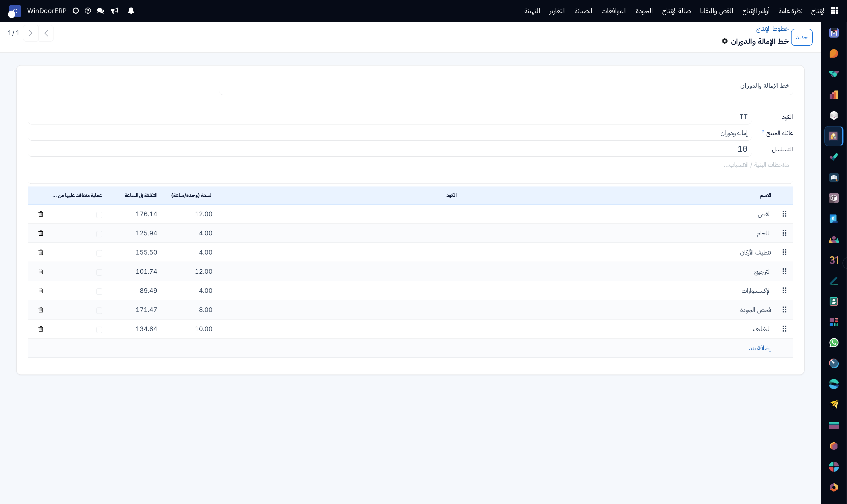Screen dimensions: 847x504
Task: Open the الموافقات menu
Action: [x=614, y=11]
